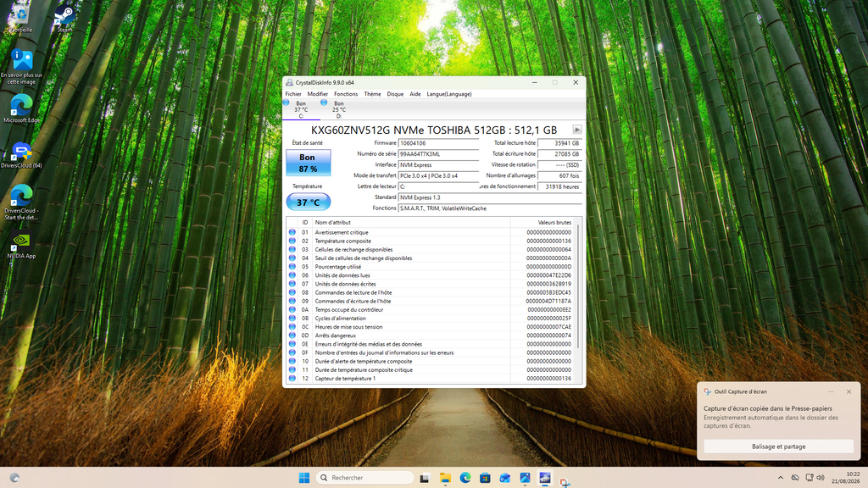The width and height of the screenshot is (868, 488).
Task: Click the blue status dot for attribute 05
Action: tap(292, 267)
